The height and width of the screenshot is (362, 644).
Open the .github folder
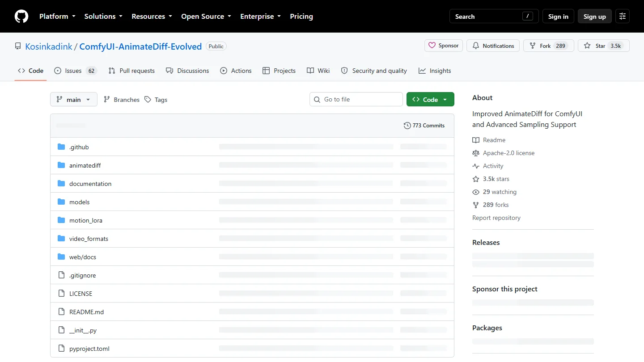tap(79, 147)
